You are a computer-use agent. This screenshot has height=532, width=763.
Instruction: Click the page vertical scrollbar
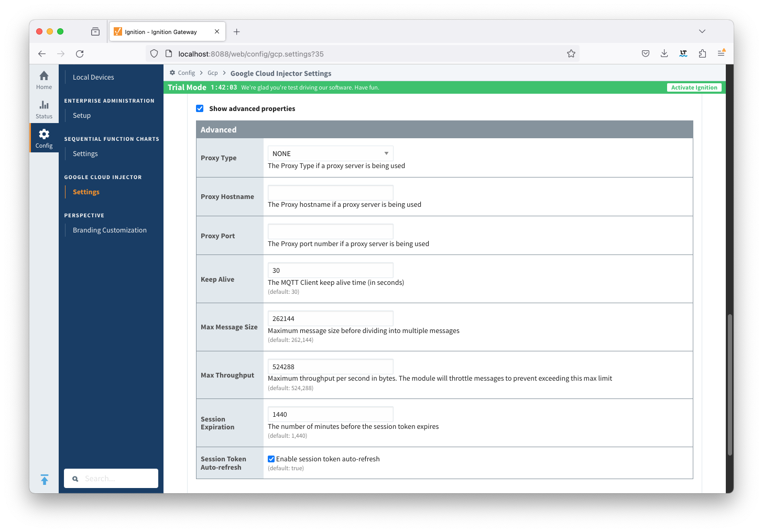pyautogui.click(x=729, y=385)
